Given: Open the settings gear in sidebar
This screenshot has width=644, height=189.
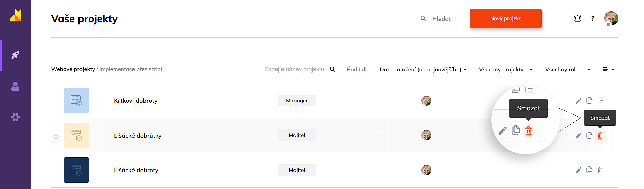Looking at the screenshot, I should tap(15, 117).
